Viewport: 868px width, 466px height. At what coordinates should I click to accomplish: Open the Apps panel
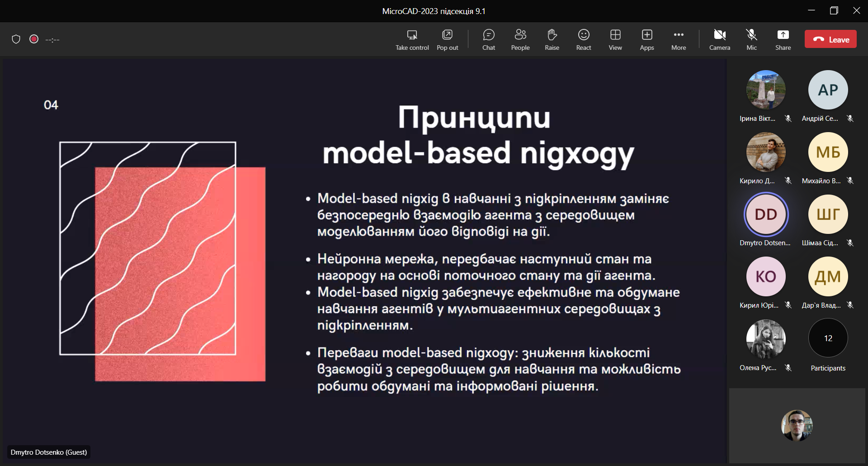pos(646,35)
